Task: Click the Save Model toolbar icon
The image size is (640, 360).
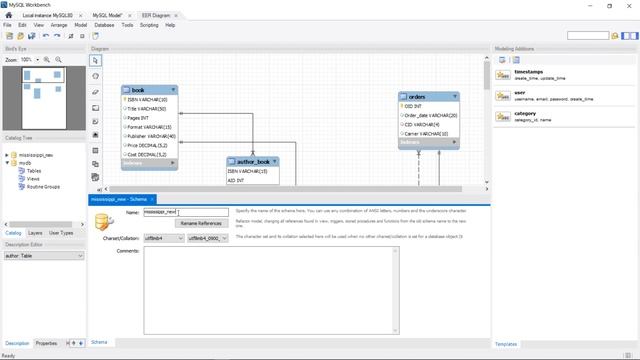Action: click(31, 36)
